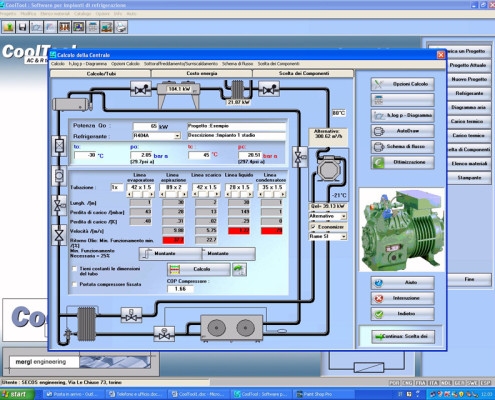Image resolution: width=495 pixels, height=400 pixels.
Task: Move the Linea liquido pipe size scrollbar
Action: tap(239, 194)
